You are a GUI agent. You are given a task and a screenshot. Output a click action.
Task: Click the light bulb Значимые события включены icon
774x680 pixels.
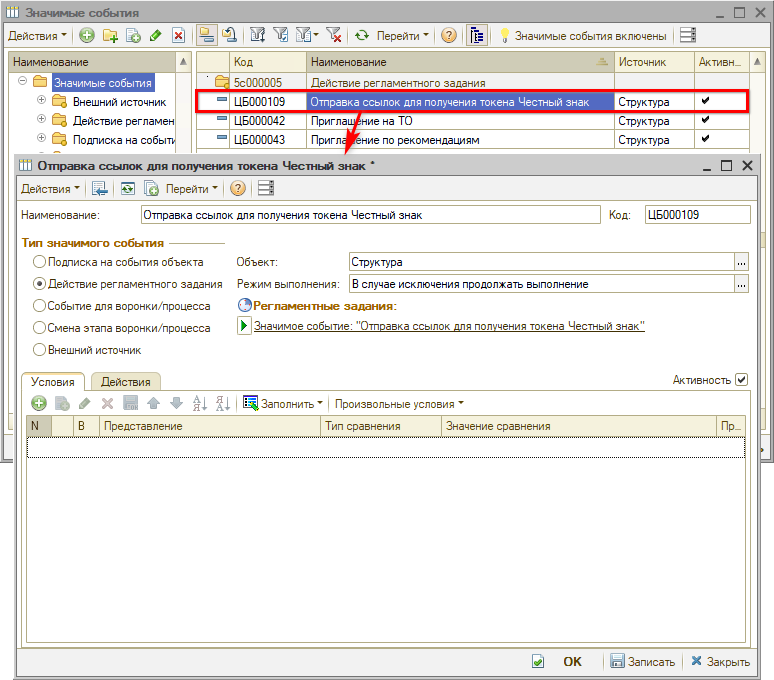tap(505, 35)
